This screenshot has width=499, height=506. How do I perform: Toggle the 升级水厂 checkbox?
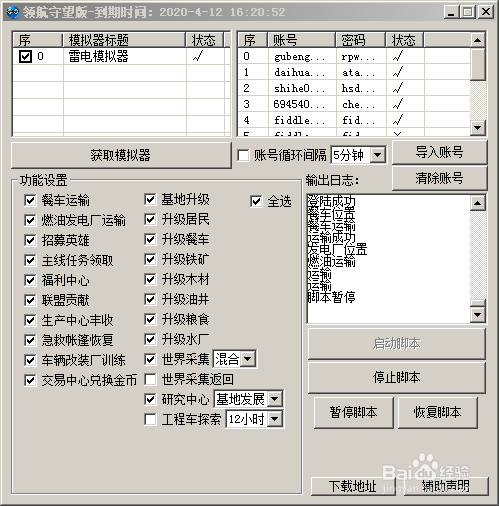tap(150, 339)
